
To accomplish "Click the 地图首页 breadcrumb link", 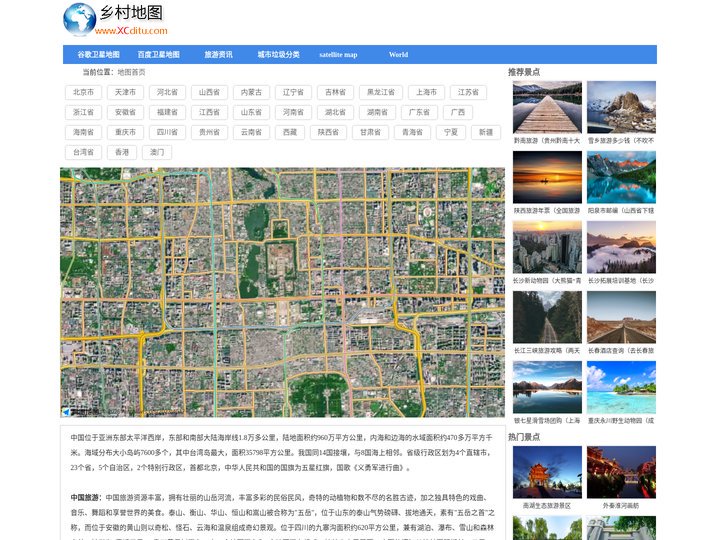I will point(131,72).
